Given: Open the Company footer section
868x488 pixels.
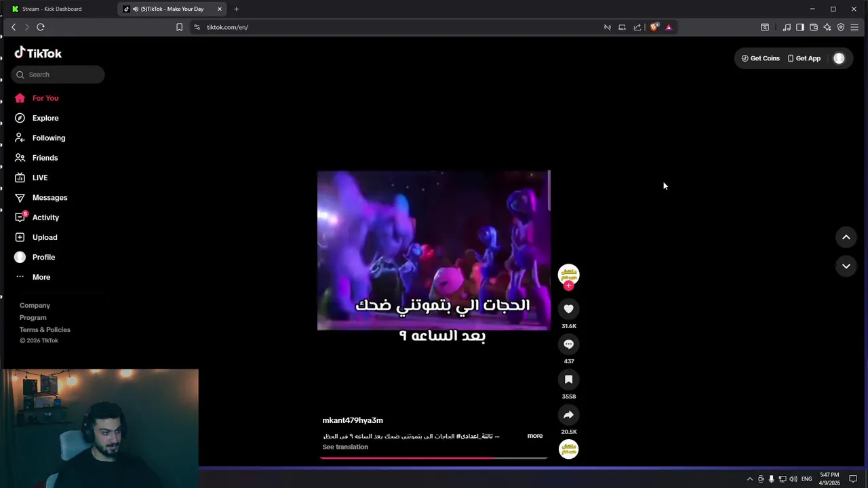Looking at the screenshot, I should [35, 306].
